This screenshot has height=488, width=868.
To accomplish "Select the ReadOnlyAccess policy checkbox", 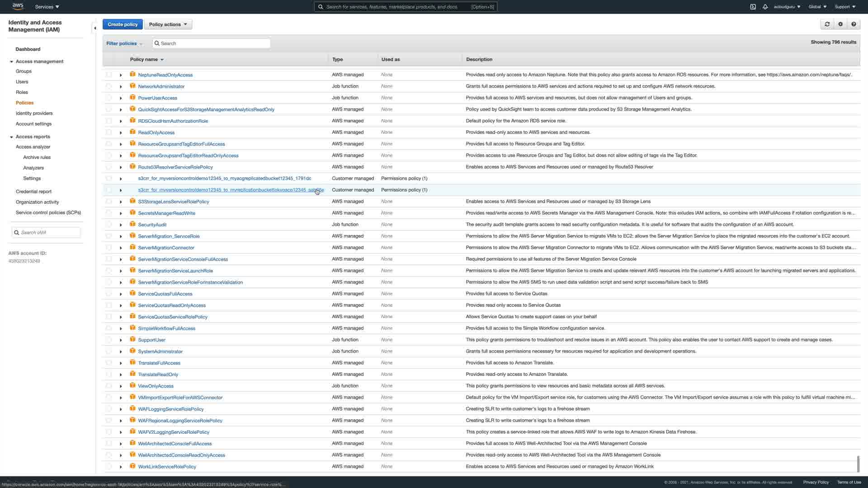I will (x=109, y=132).
